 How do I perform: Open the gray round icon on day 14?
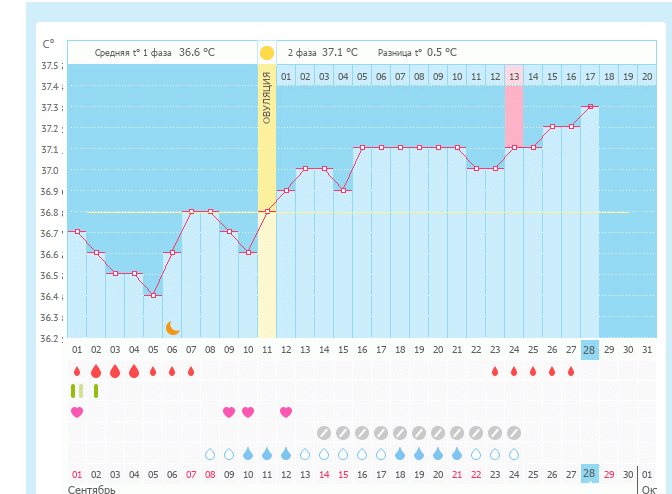[x=324, y=433]
